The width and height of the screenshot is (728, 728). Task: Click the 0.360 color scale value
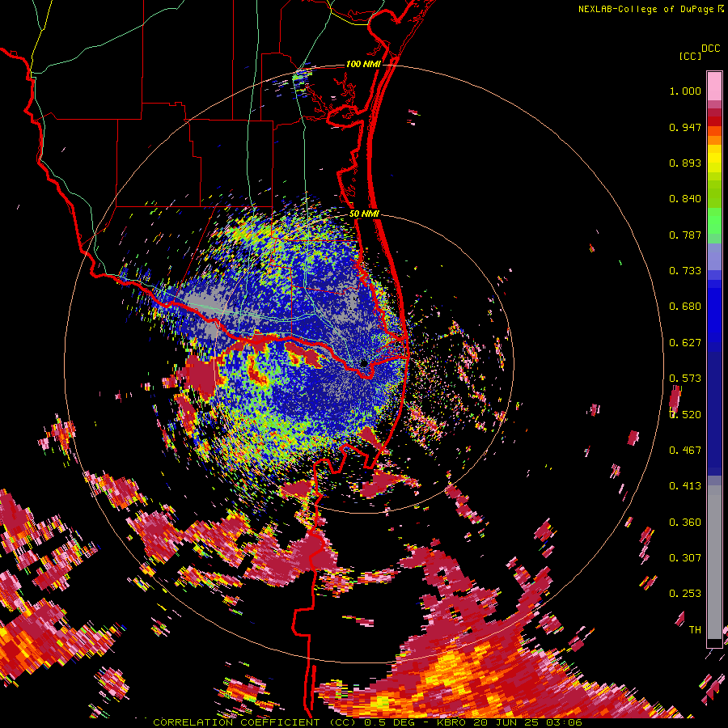(x=685, y=523)
